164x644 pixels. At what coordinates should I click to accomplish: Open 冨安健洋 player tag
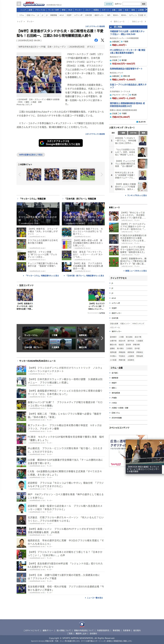tap(113, 337)
